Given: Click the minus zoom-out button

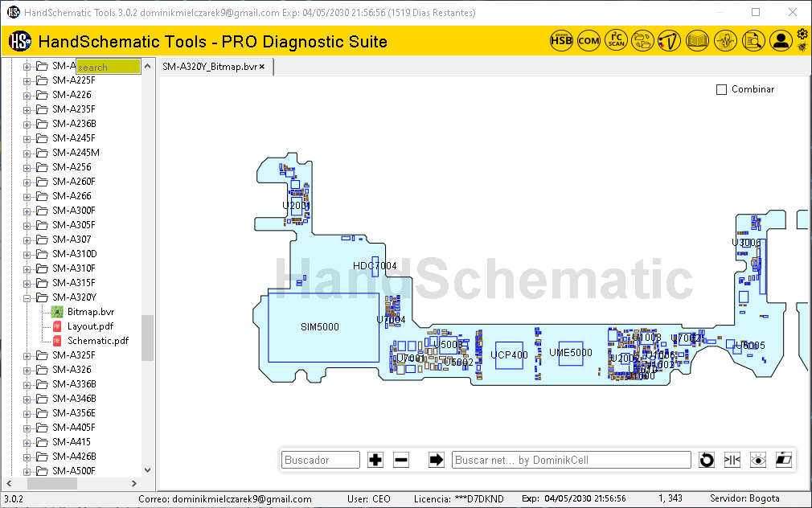Looking at the screenshot, I should tap(401, 460).
